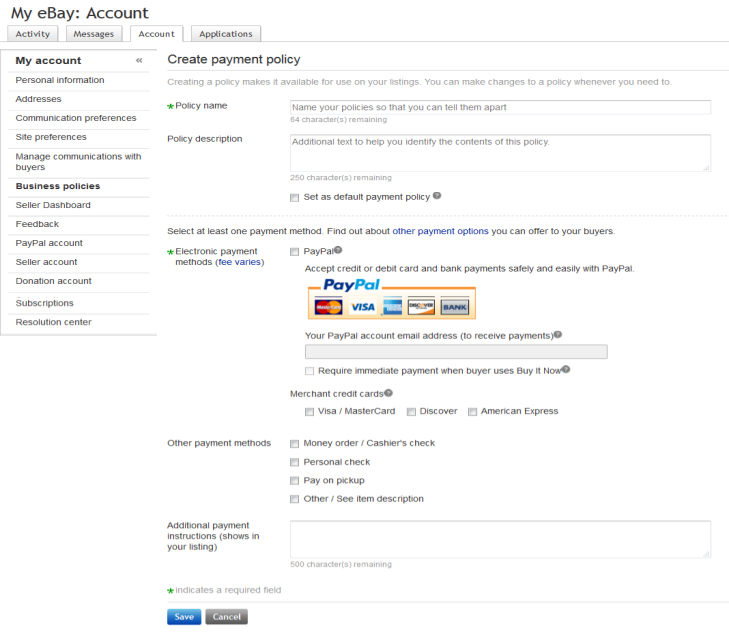
Task: Click the fee varies link
Action: click(239, 262)
